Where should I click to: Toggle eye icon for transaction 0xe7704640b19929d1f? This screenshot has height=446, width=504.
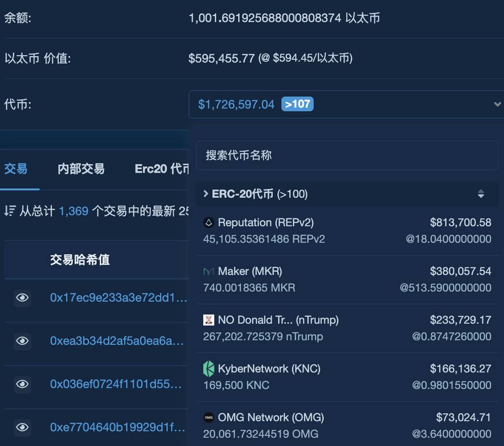pos(22,428)
